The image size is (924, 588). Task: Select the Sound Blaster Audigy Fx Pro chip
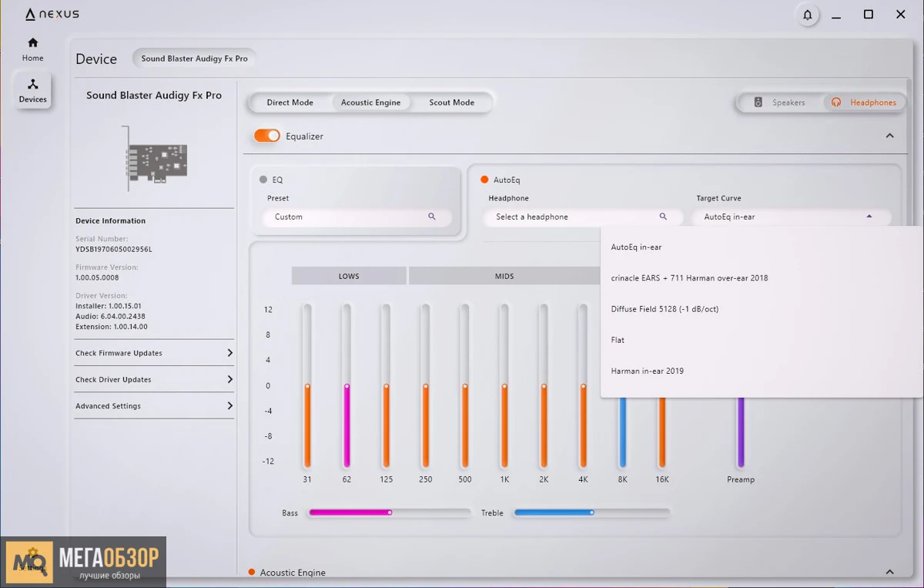click(x=194, y=59)
